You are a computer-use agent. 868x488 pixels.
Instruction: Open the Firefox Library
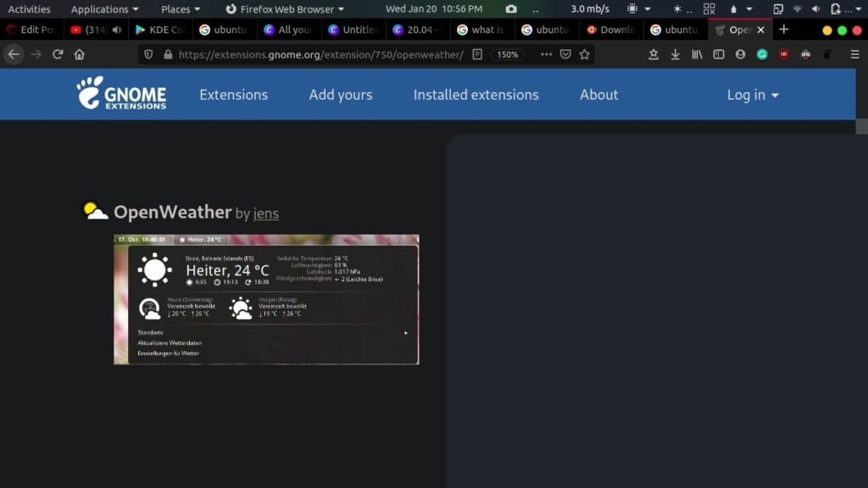coord(697,54)
